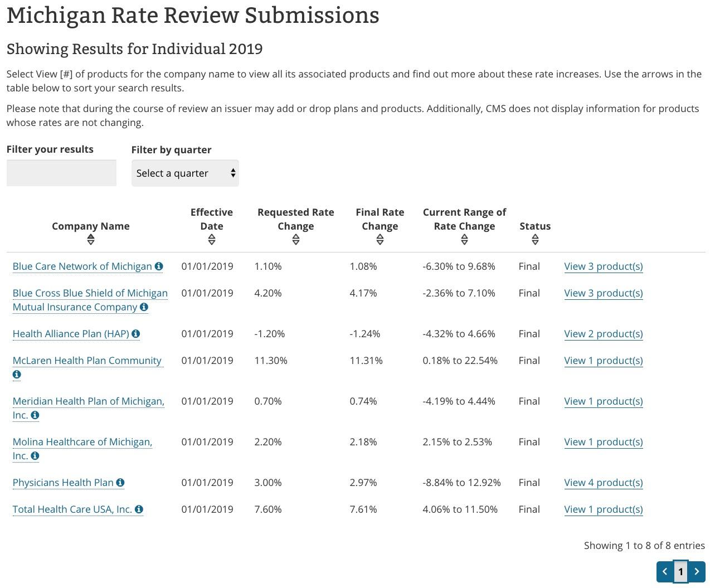Sort by Status column arrows
The height and width of the screenshot is (588, 710).
[x=535, y=240]
